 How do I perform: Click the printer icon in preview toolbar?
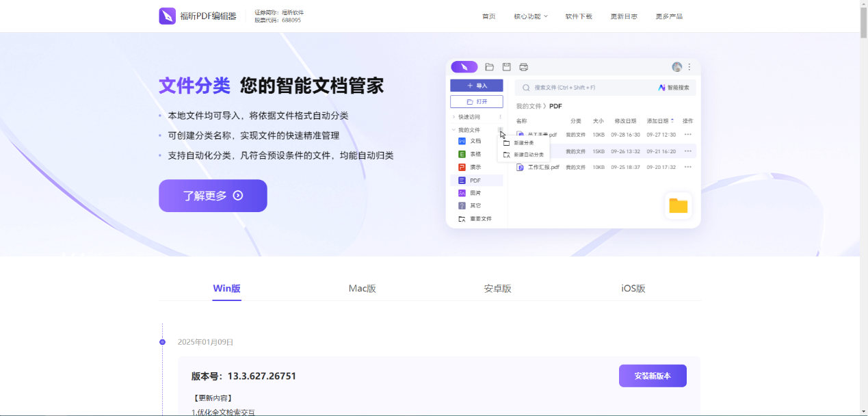point(524,67)
